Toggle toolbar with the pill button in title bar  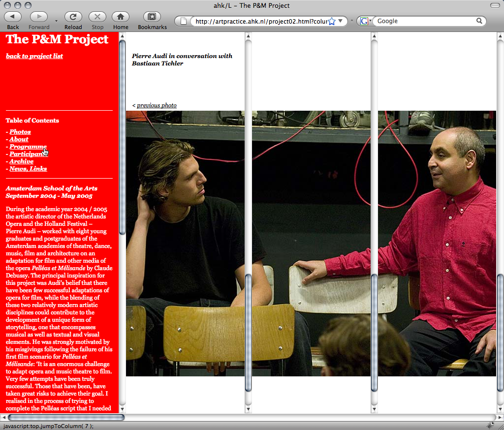[x=495, y=5]
